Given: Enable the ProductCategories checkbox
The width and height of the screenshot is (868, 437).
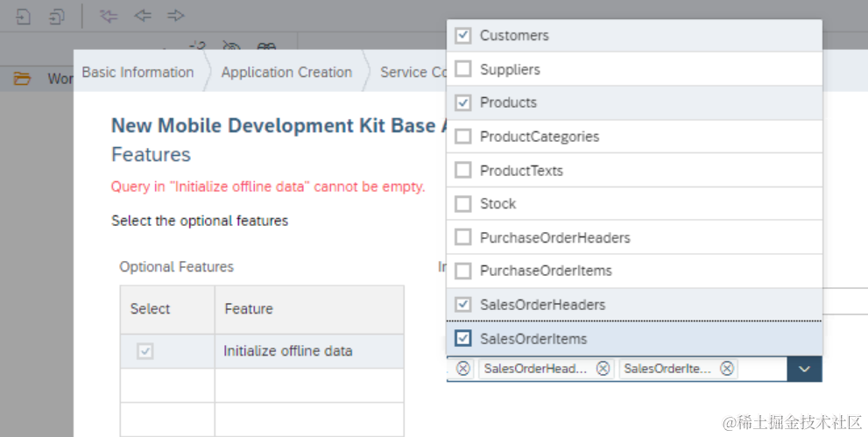Looking at the screenshot, I should pyautogui.click(x=463, y=137).
